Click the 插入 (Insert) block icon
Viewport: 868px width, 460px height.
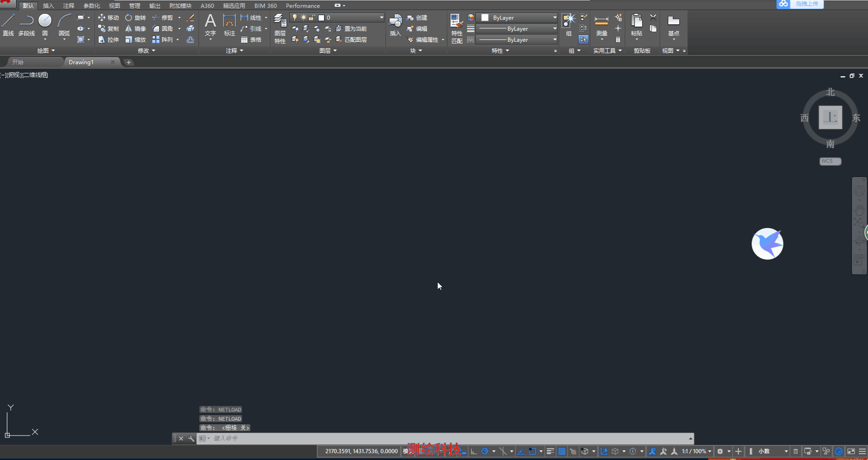click(395, 25)
